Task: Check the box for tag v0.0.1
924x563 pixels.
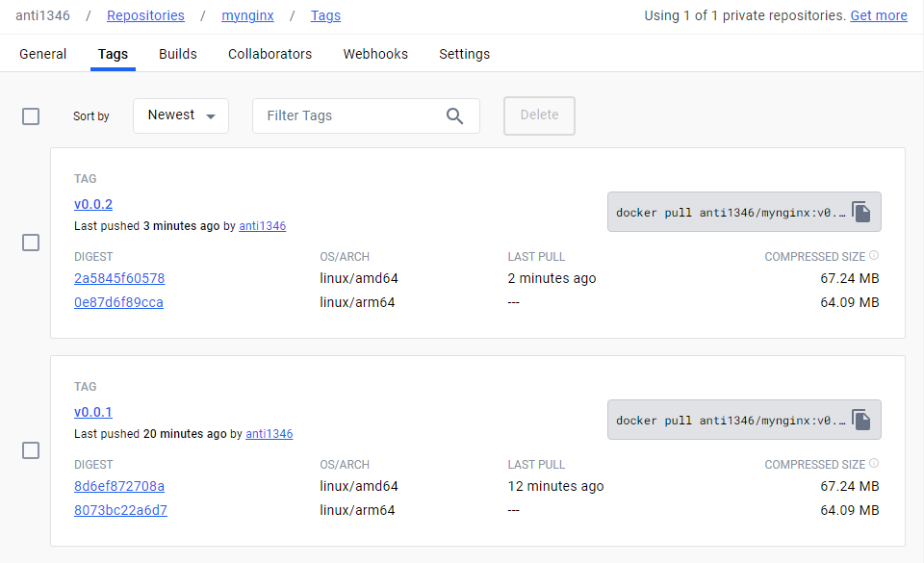Action: (31, 450)
